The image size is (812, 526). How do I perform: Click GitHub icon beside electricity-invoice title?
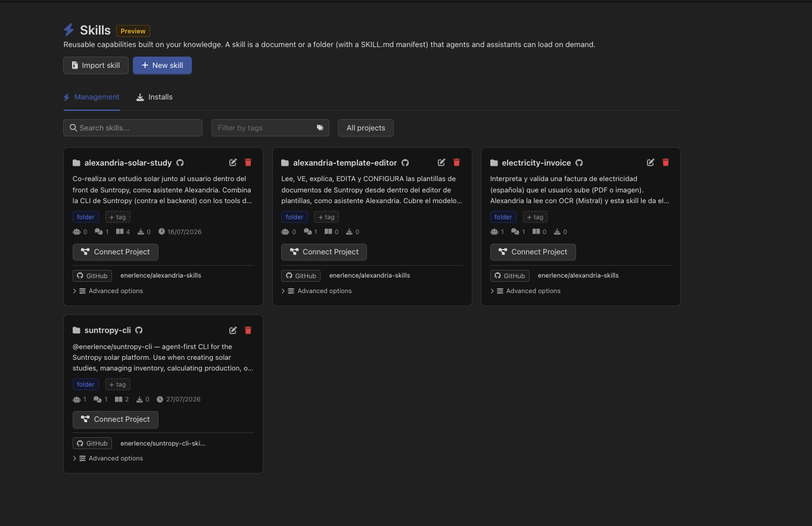pyautogui.click(x=579, y=163)
